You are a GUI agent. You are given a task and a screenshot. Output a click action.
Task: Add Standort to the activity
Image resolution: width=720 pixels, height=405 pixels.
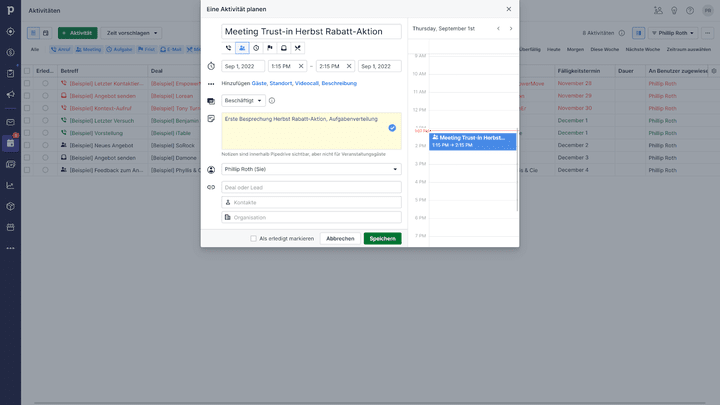pos(281,83)
